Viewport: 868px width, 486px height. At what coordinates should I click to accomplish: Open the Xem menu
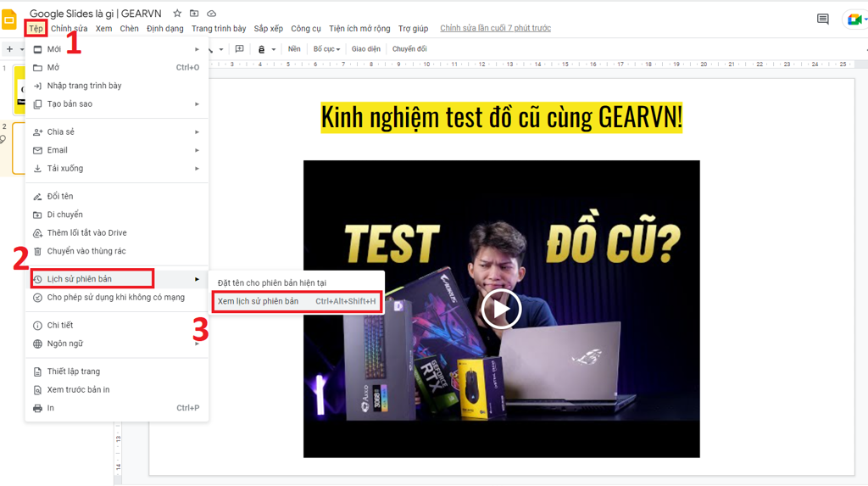(x=103, y=28)
